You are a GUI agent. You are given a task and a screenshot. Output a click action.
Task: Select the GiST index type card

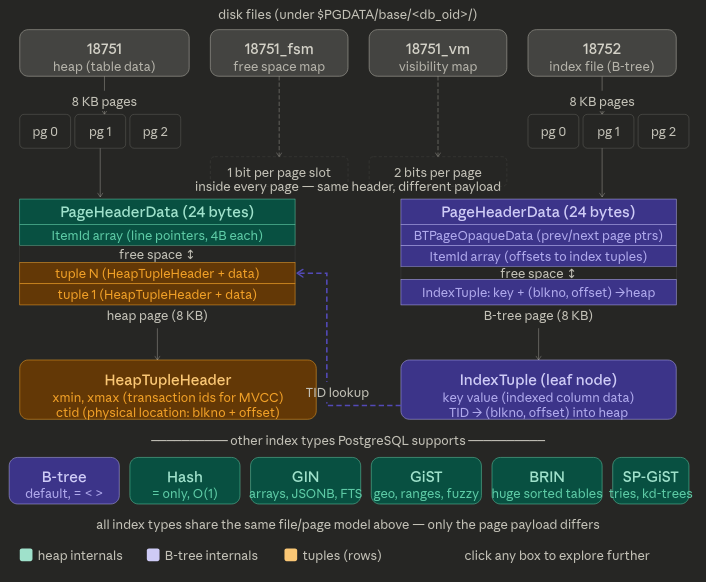pos(426,481)
